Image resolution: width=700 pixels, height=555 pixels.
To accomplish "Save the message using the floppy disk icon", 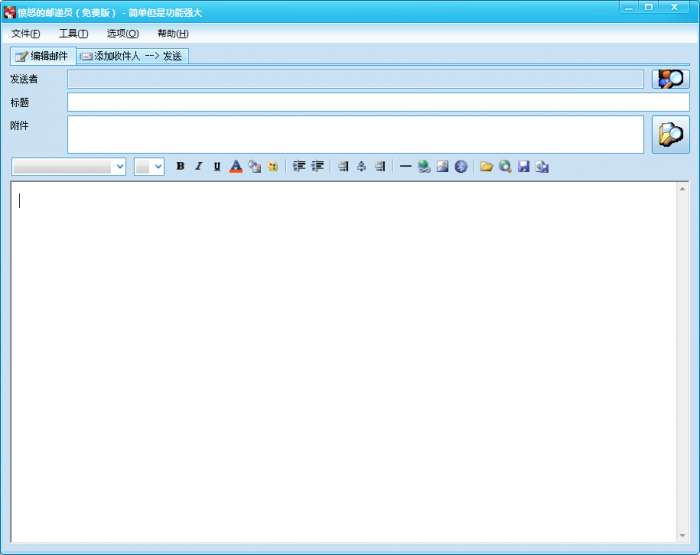I will click(523, 167).
